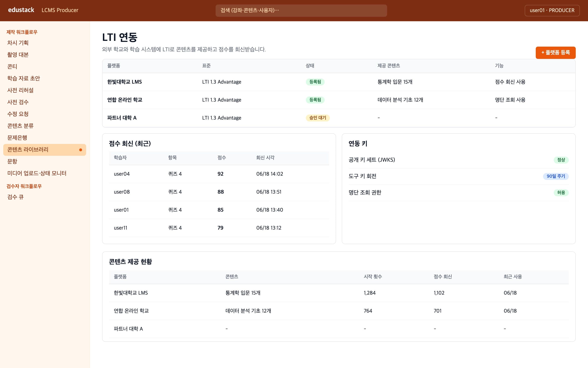Click 데이터 분석 기초 12개 in 제공 현황 table
Viewport: 588px width, 368px height.
click(248, 311)
